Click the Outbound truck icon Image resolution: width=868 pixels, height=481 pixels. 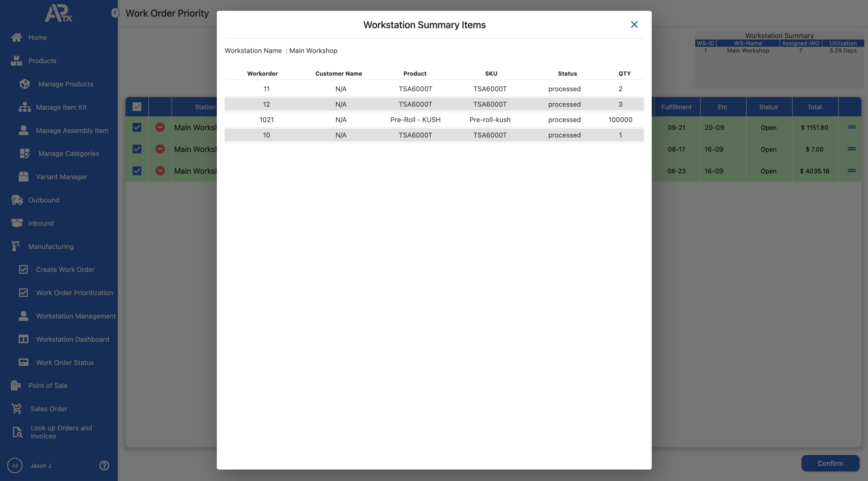(x=17, y=200)
